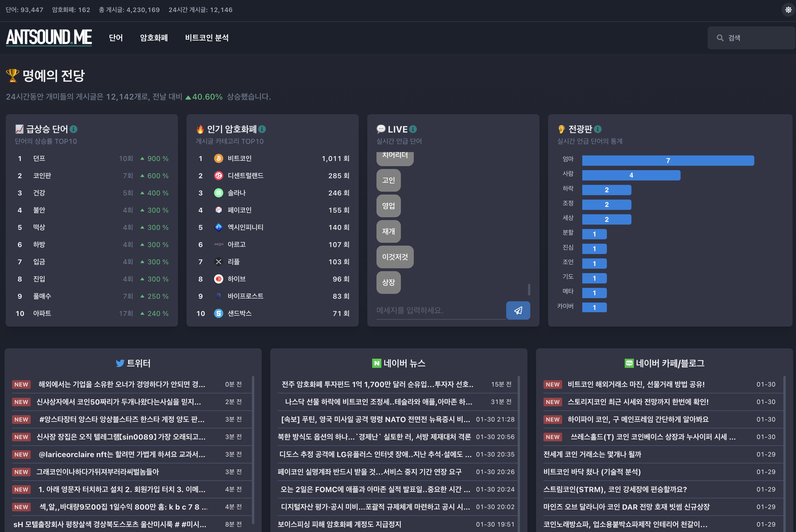The image size is (796, 532).
Task: Select the 영업 live word chip
Action: point(389,206)
